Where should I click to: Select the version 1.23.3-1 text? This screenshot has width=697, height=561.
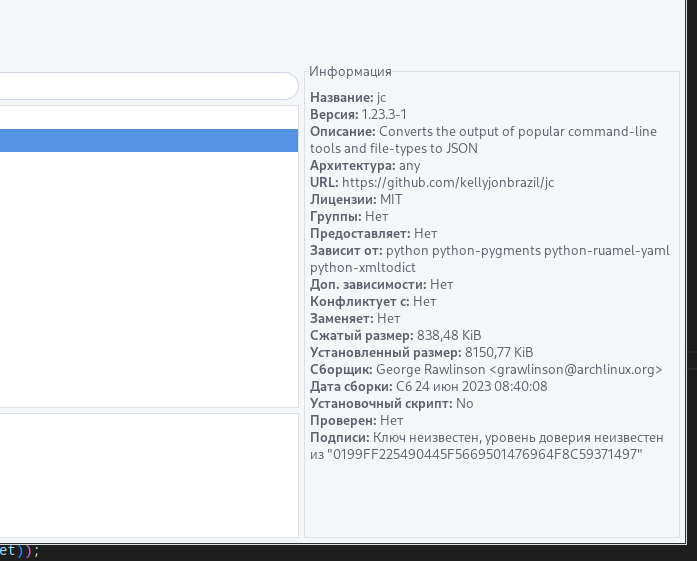tap(383, 114)
